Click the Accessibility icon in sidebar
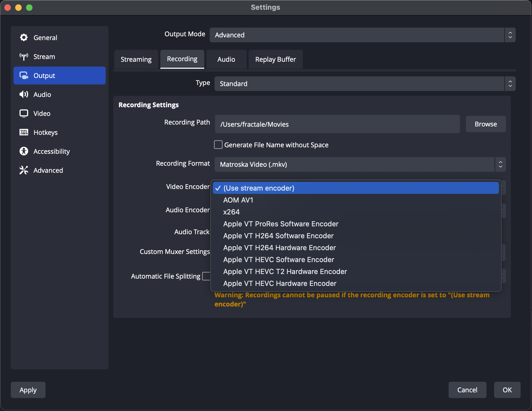Viewport: 532px width, 411px height. click(24, 151)
